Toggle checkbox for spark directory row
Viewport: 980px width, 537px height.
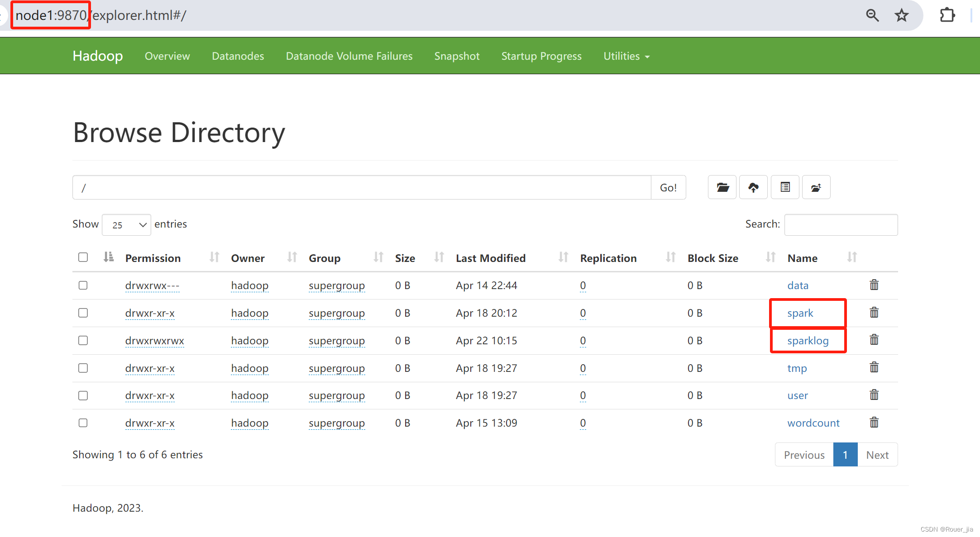coord(84,312)
